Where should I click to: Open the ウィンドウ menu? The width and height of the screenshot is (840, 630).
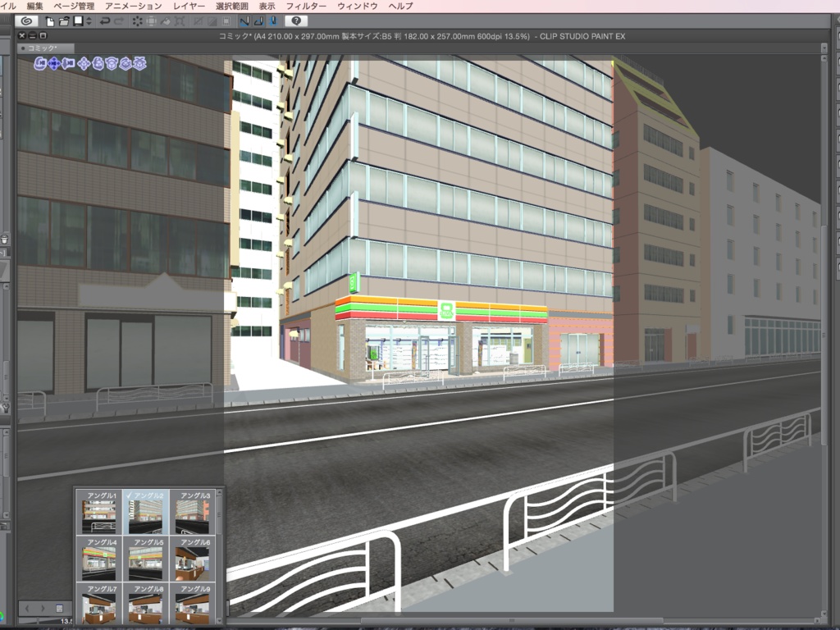click(358, 6)
